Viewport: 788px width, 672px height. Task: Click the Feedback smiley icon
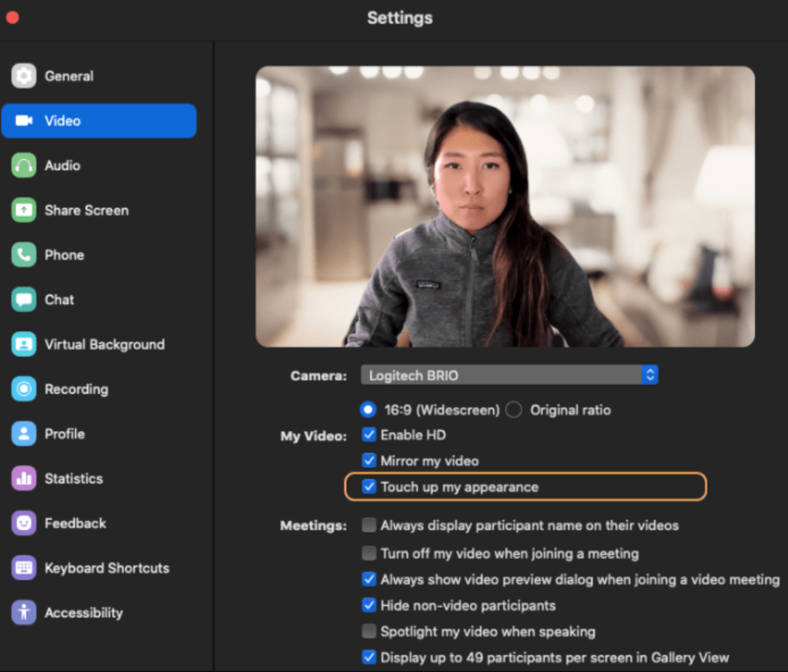(24, 523)
